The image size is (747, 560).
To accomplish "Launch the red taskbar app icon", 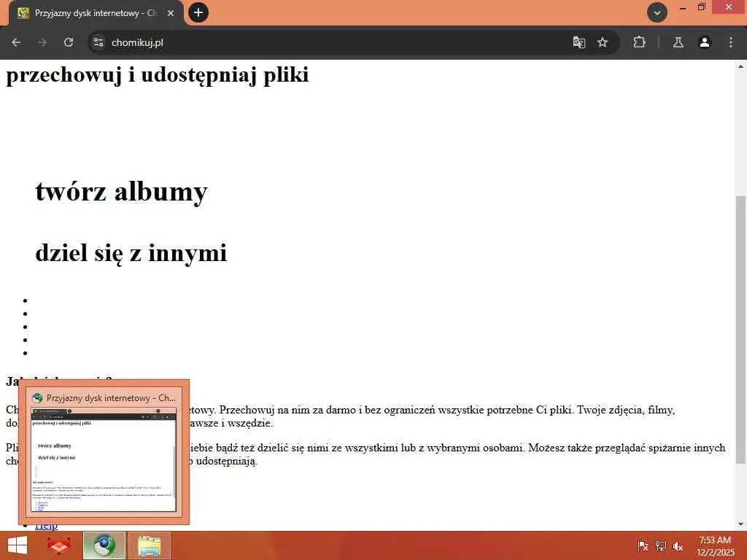I will pos(59,545).
